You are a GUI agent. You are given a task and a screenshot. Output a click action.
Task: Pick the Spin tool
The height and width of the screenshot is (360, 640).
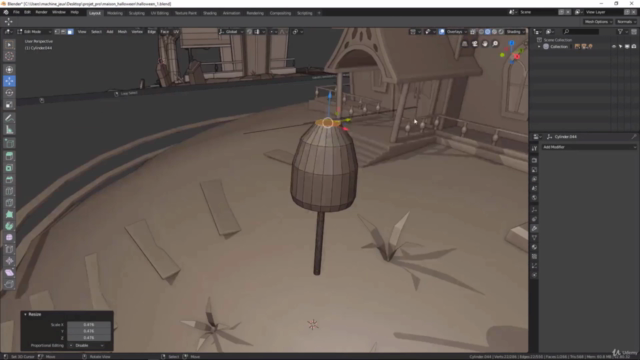pyautogui.click(x=9, y=226)
